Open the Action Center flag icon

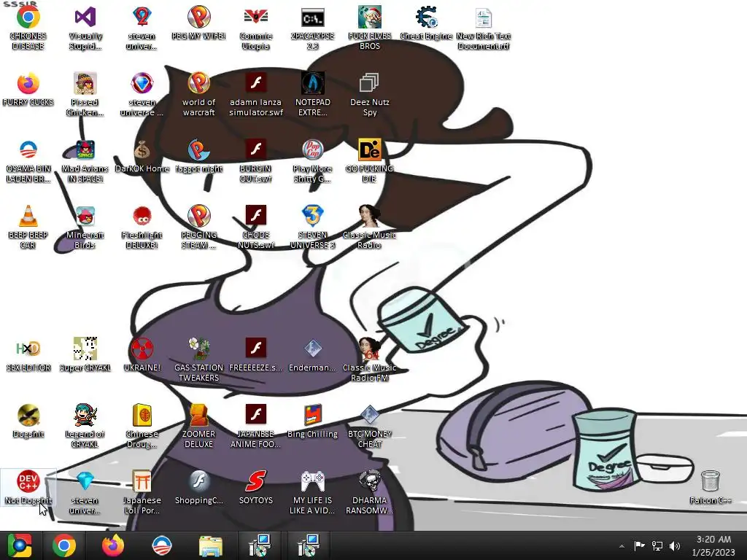(639, 545)
